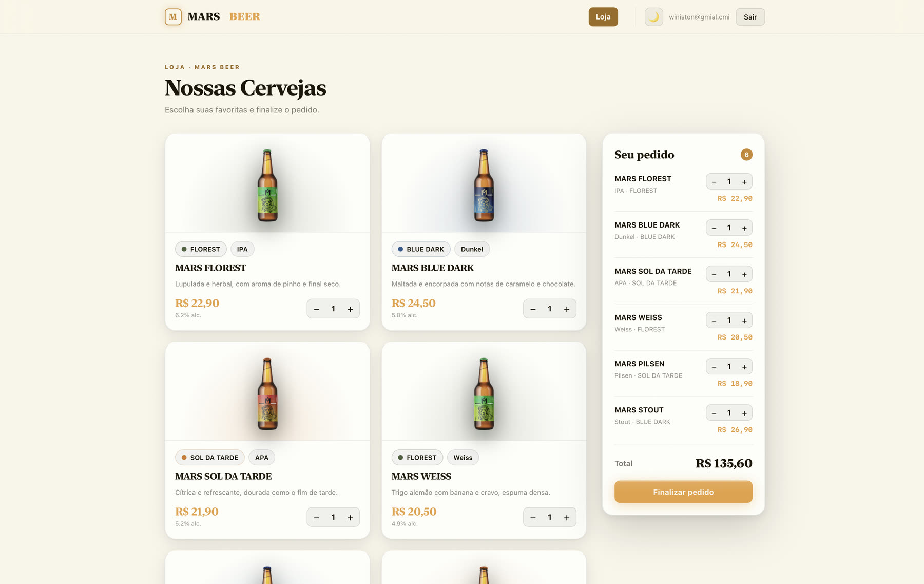
Task: Click the MARS BEER brand name link
Action: click(x=224, y=16)
